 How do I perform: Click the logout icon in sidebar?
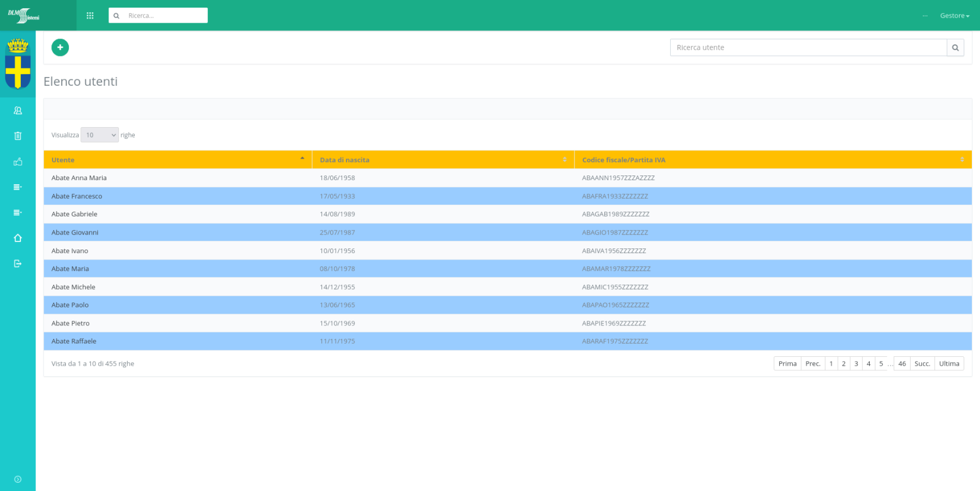pyautogui.click(x=17, y=264)
